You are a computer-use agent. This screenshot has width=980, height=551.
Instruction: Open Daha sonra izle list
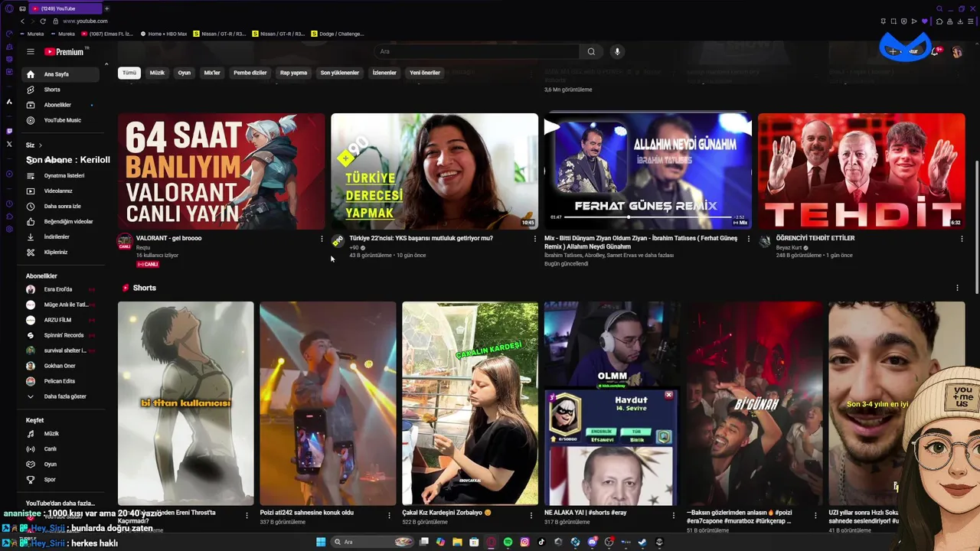click(61, 206)
